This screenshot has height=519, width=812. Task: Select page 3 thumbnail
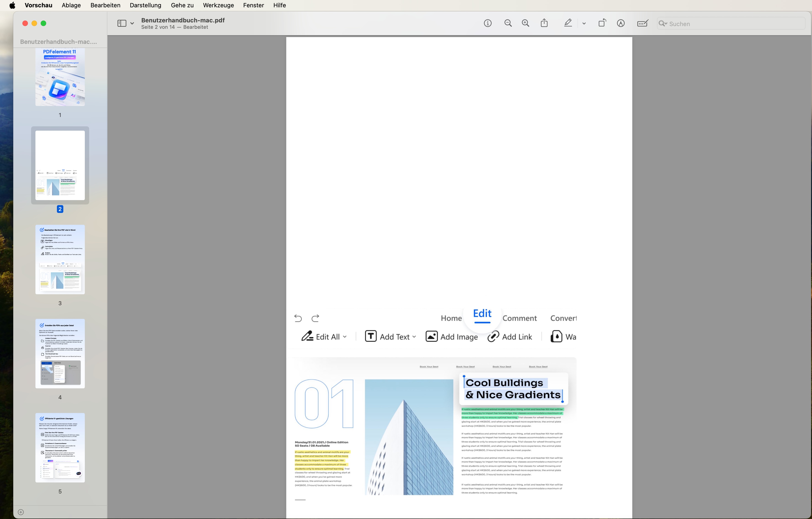[60, 259]
